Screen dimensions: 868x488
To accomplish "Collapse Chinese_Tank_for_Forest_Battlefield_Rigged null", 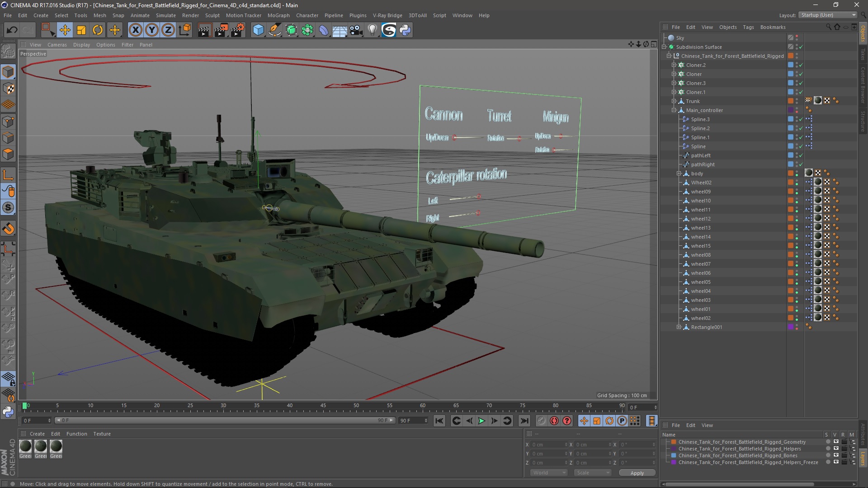I will [x=669, y=56].
